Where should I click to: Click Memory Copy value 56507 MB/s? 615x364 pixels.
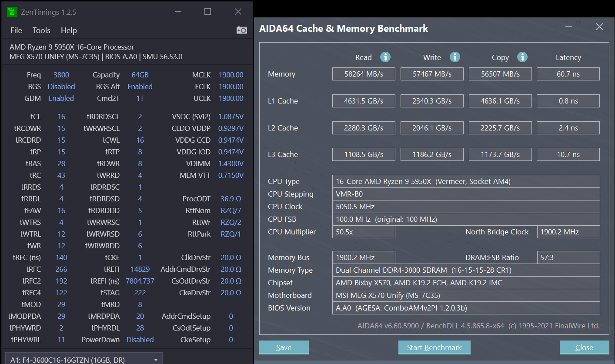pyautogui.click(x=500, y=74)
